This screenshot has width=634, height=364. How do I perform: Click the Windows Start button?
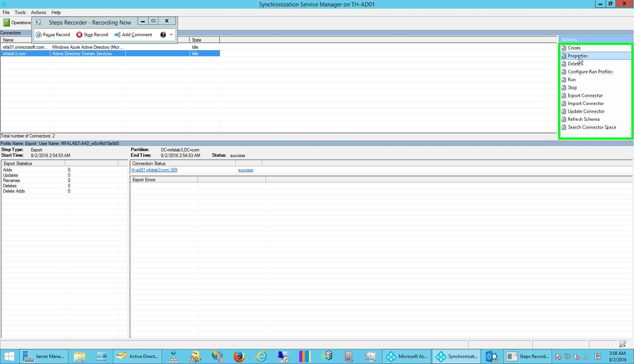pyautogui.click(x=9, y=356)
